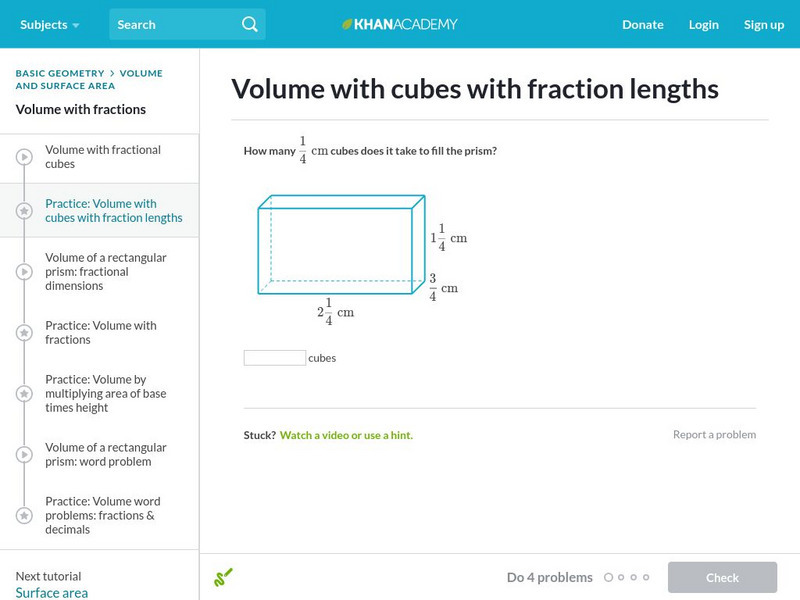Viewport: 800px width, 600px height.
Task: Click the first problem progress circle
Action: click(607, 577)
